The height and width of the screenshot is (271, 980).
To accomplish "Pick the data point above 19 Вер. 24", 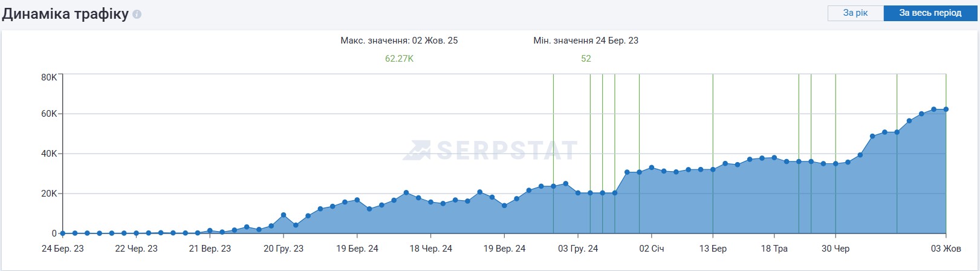I will click(x=504, y=206).
